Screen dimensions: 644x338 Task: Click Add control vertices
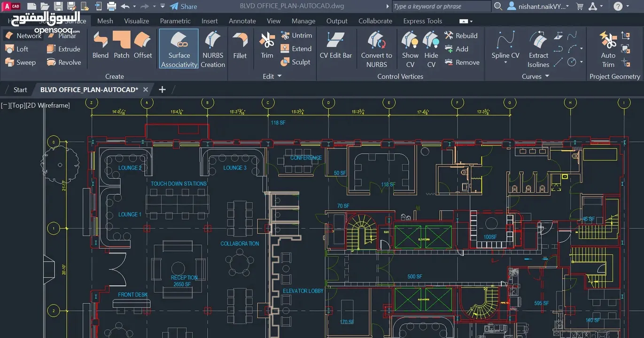click(x=456, y=49)
